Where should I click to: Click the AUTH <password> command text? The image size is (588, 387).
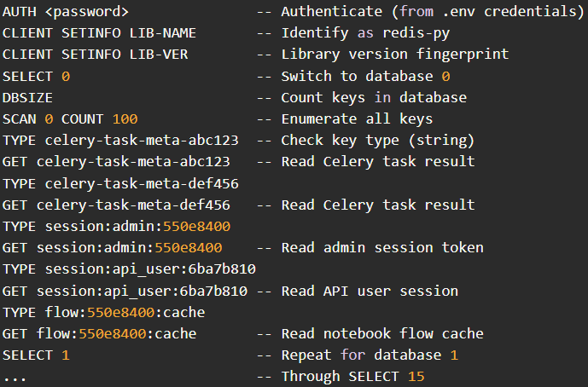(66, 12)
